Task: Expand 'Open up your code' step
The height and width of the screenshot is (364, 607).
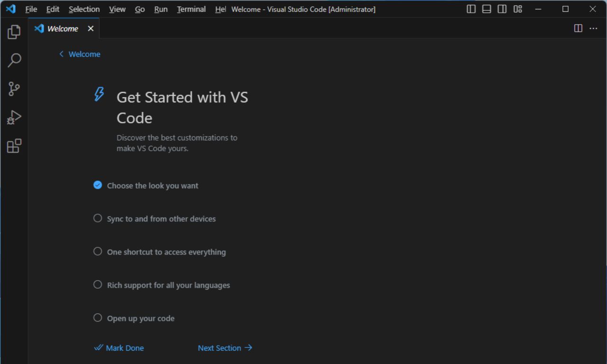Action: pyautogui.click(x=141, y=318)
